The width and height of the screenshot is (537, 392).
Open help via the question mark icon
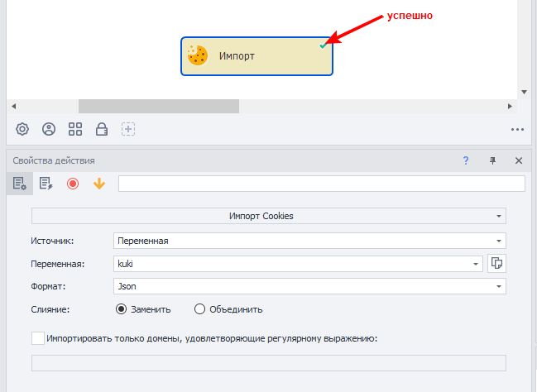pos(466,160)
